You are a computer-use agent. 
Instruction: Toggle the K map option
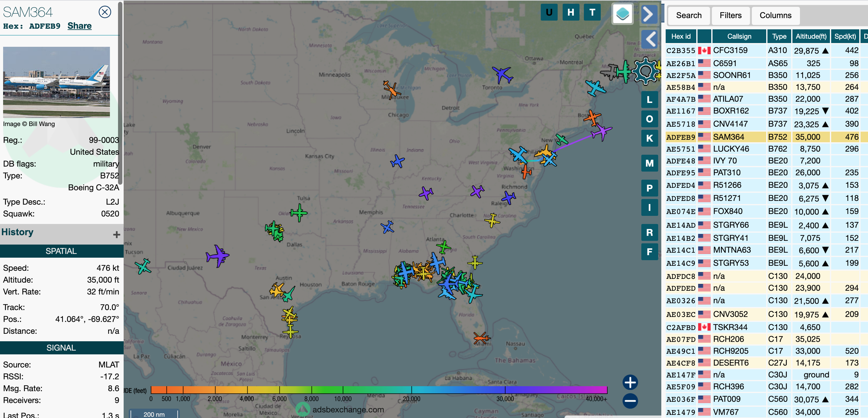point(649,138)
